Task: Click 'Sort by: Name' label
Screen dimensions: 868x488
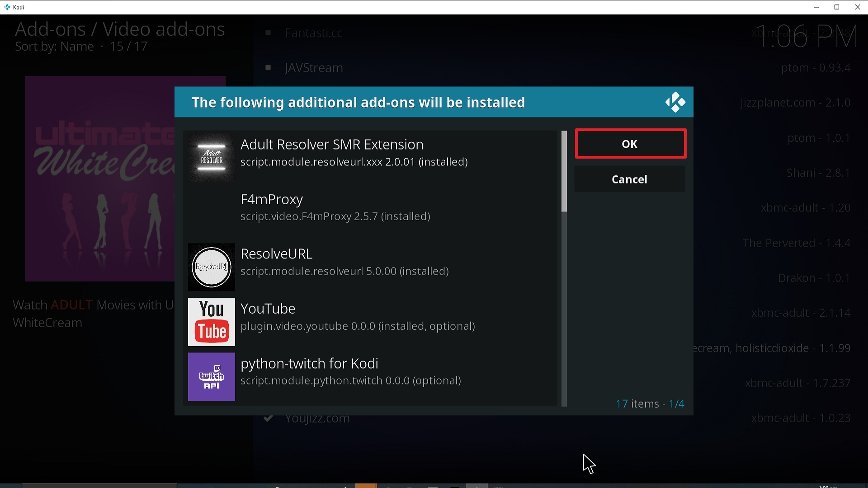Action: (54, 47)
